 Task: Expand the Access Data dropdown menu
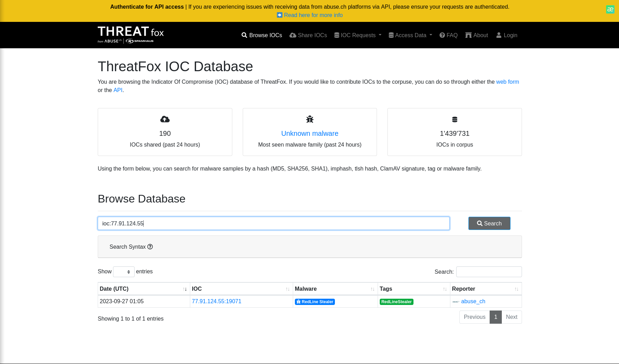point(410,35)
